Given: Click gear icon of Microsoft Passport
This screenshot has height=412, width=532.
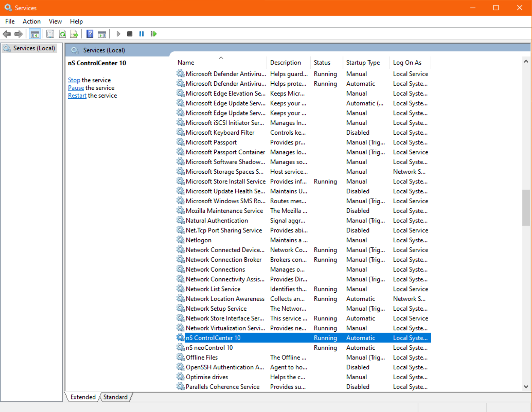Looking at the screenshot, I should pos(180,142).
